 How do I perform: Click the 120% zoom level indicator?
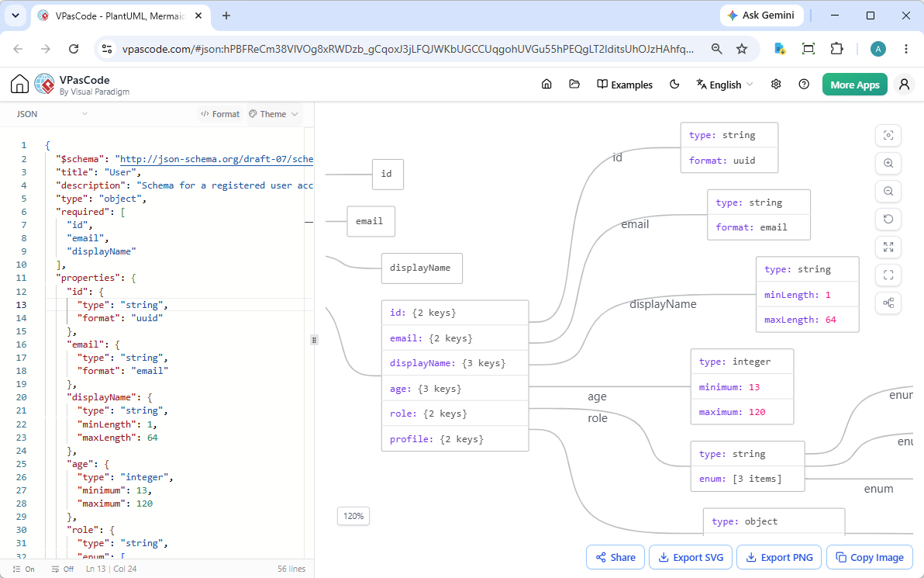point(353,516)
